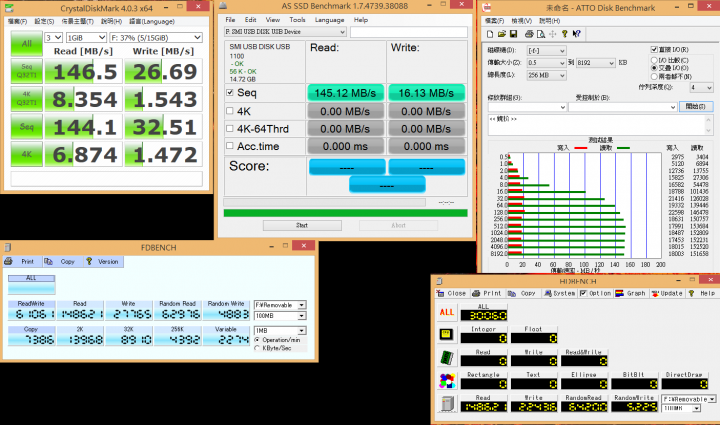Click Version in FDBENCH toolbar
This screenshot has width=720, height=425.
pyautogui.click(x=103, y=262)
